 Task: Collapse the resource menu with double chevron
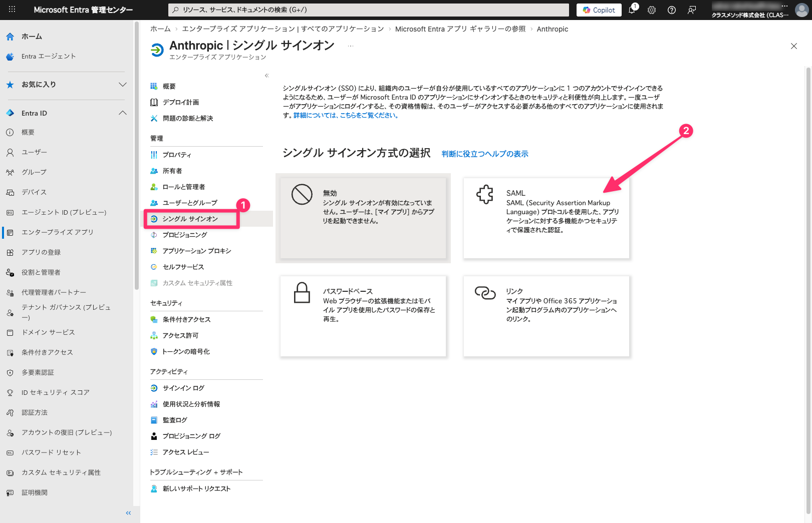click(266, 76)
